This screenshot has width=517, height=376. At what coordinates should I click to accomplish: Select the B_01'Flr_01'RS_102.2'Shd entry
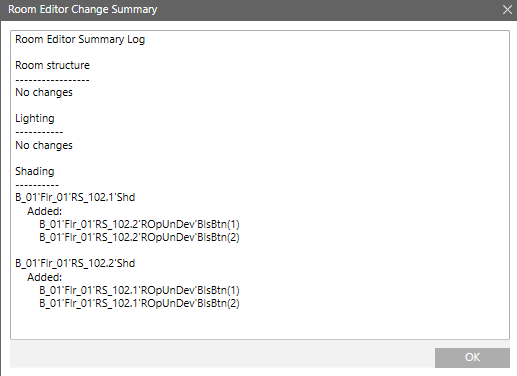point(75,263)
